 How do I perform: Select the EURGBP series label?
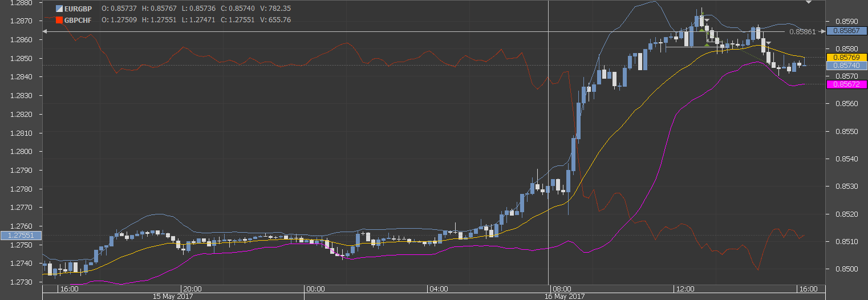(x=78, y=9)
